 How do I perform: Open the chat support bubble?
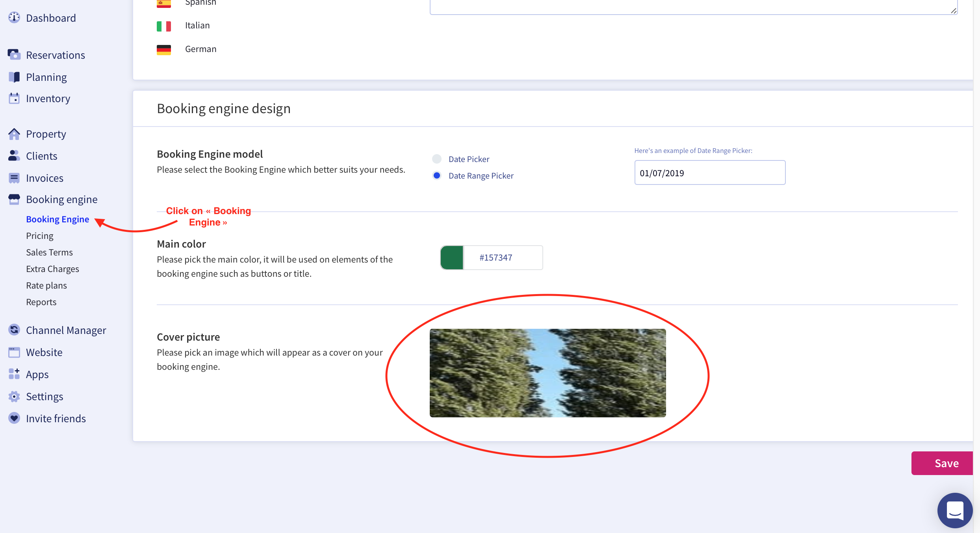[955, 511]
